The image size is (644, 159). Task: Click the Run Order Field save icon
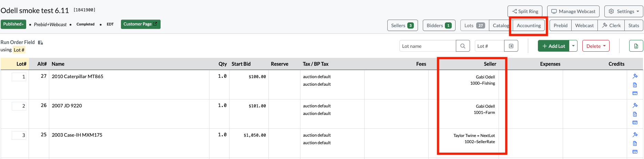(x=40, y=42)
